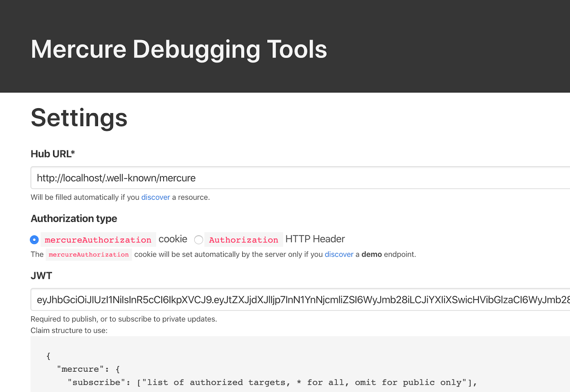Click the bold 'demo' word in the note

point(372,254)
